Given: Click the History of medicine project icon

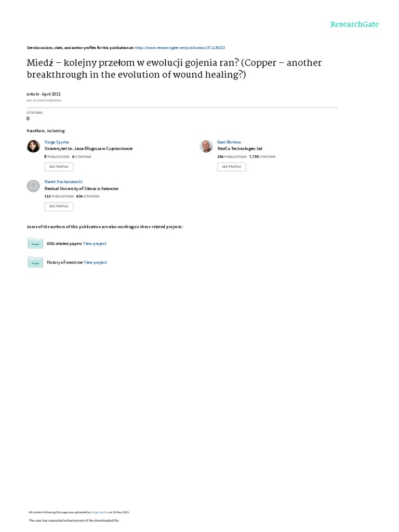Looking at the screenshot, I should click(35, 262).
